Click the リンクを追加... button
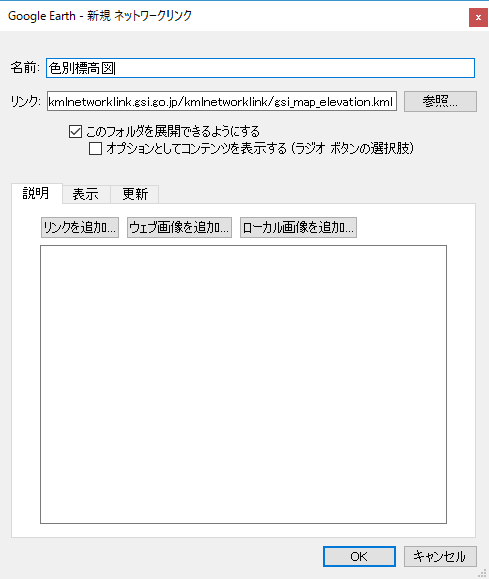Screen dimensions: 489x579 [80, 227]
